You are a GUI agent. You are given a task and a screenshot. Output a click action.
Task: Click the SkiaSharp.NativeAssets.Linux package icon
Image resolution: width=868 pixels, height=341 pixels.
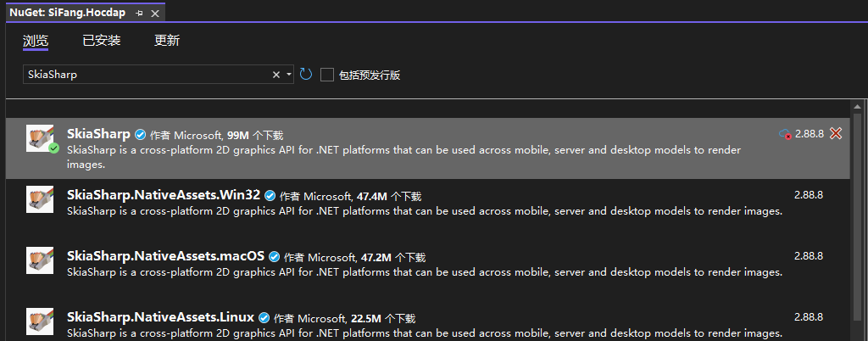(41, 321)
